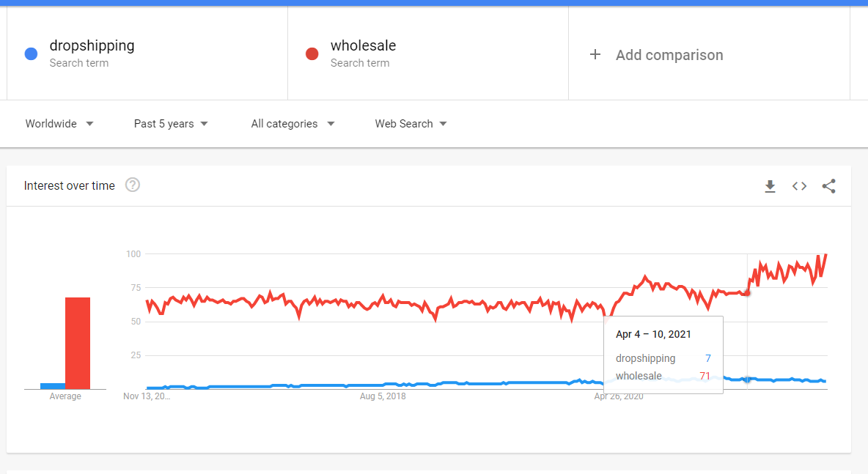Expand the Past 5 years dropdown
Screen dimensions: 868x474
(x=171, y=124)
